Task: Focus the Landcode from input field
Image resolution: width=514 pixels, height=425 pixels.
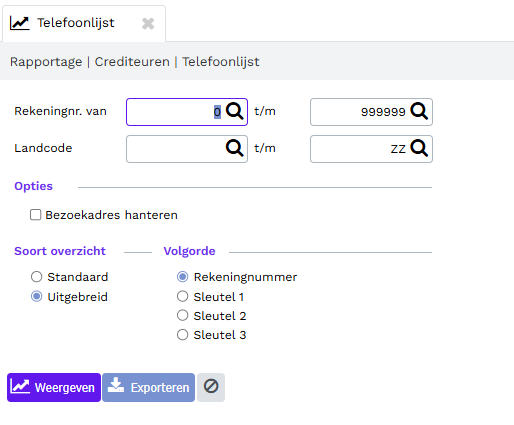Action: (x=187, y=149)
